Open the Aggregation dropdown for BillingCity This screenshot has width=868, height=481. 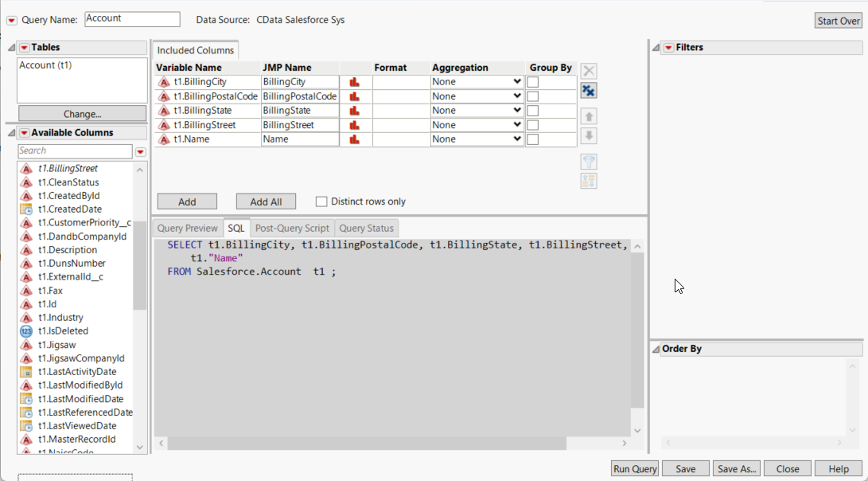(x=476, y=81)
